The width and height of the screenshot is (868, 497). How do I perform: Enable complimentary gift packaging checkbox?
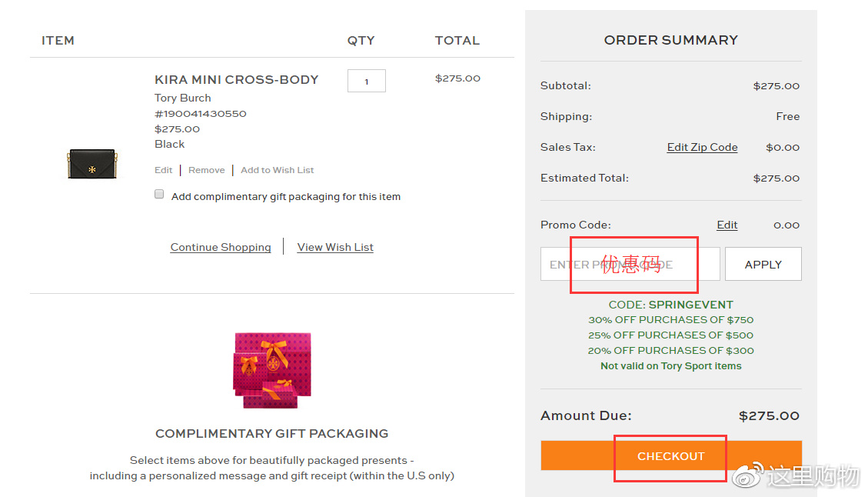159,195
